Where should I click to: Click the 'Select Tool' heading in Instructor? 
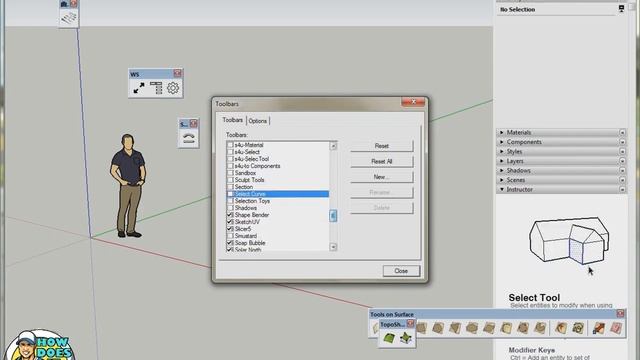pos(534,298)
